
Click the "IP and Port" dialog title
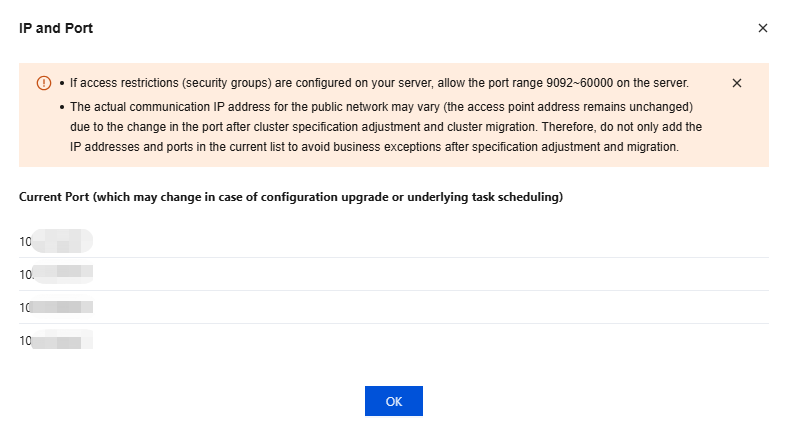[x=56, y=28]
